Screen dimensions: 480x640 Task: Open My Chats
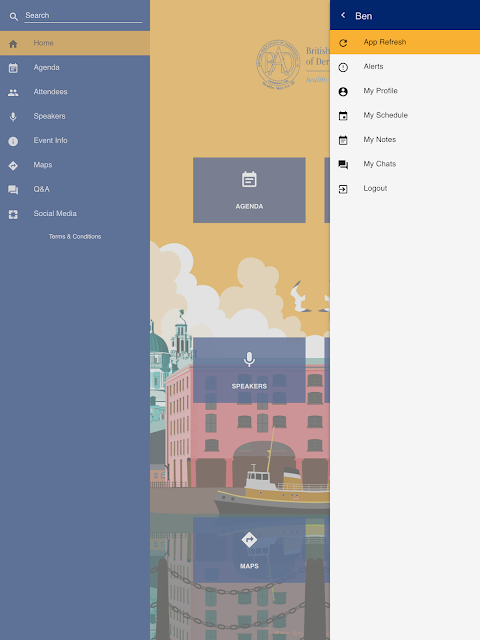click(405, 164)
